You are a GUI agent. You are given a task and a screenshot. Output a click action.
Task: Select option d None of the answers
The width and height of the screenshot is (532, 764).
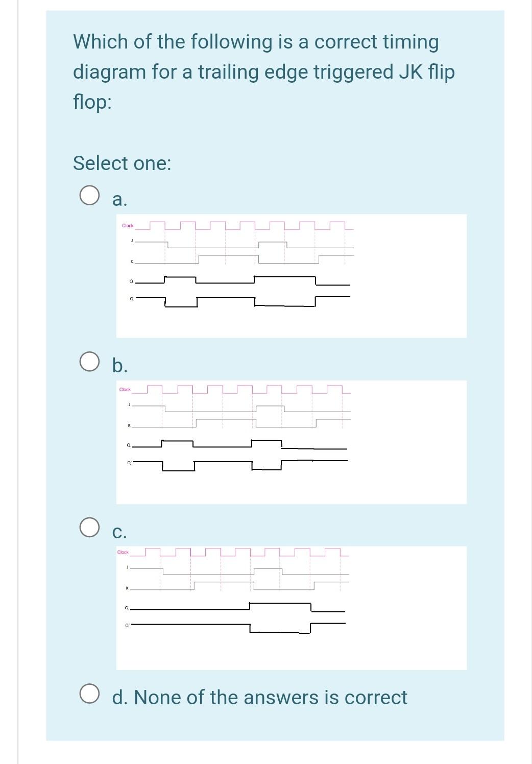pyautogui.click(x=89, y=694)
